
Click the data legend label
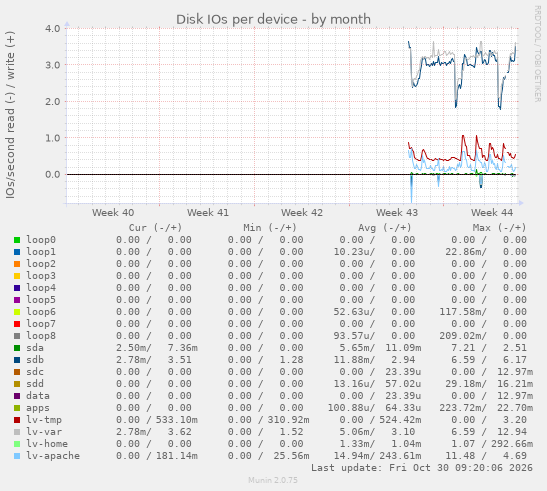(x=38, y=396)
